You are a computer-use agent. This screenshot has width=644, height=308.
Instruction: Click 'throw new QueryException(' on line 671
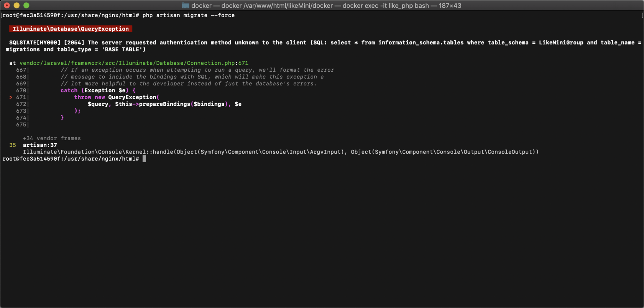click(117, 97)
